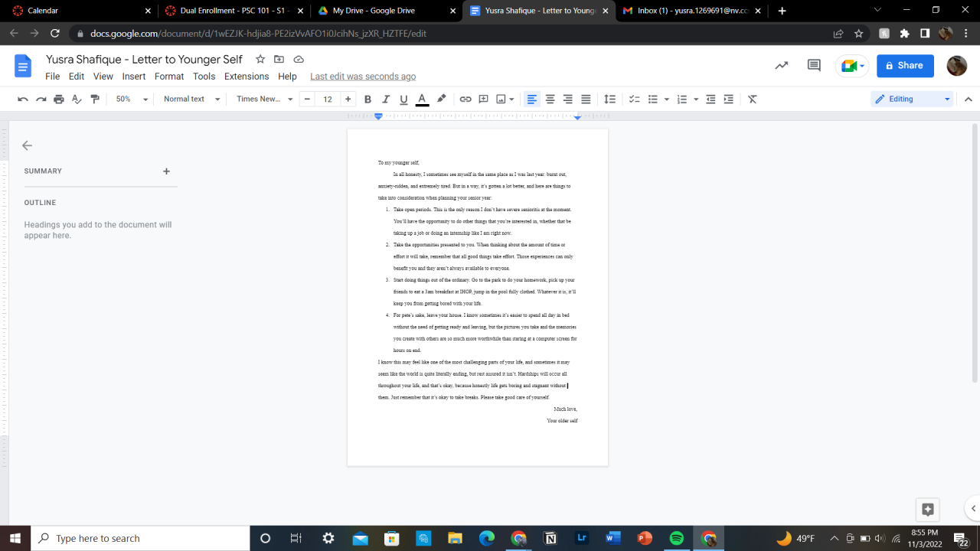Image resolution: width=980 pixels, height=551 pixels.
Task: Open the Edit menu
Action: click(x=77, y=77)
